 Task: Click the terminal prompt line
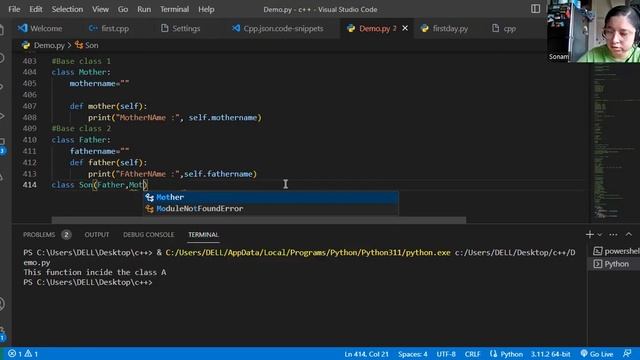coord(88,282)
